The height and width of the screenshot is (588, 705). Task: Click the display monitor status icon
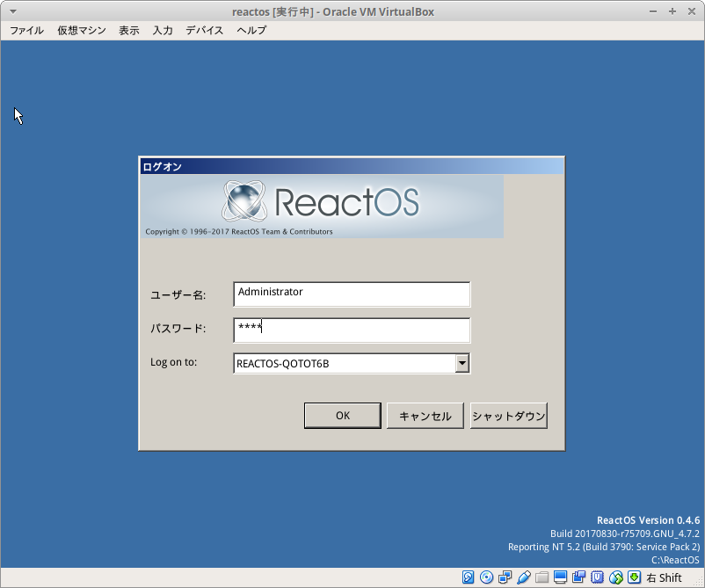[560, 577]
